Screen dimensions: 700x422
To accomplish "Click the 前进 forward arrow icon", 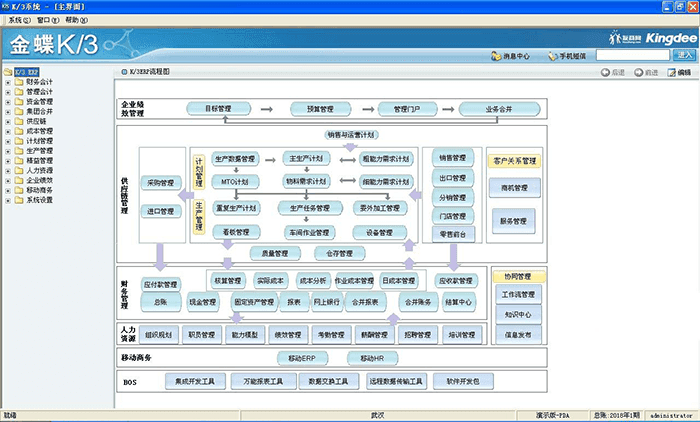I will click(x=640, y=73).
